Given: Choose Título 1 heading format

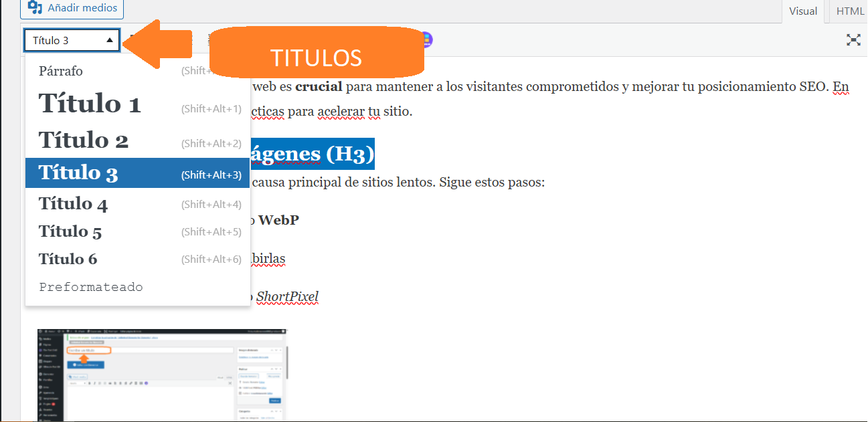Looking at the screenshot, I should 90,104.
